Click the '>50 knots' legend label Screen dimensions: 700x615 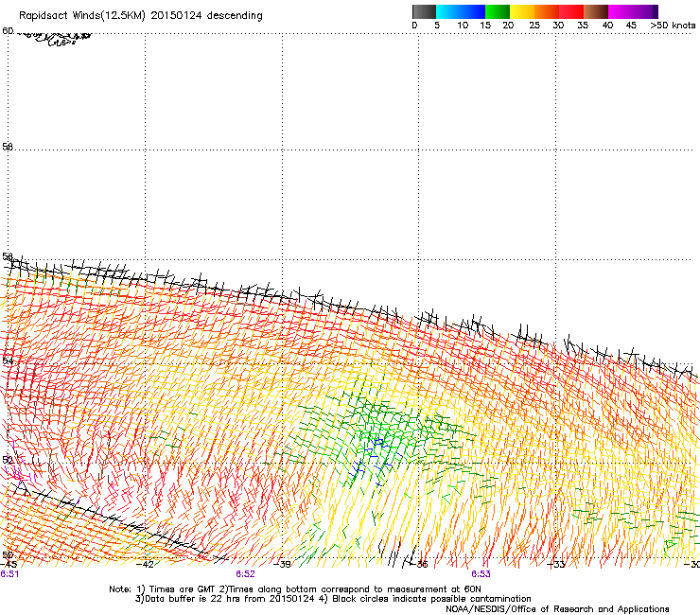coord(673,26)
